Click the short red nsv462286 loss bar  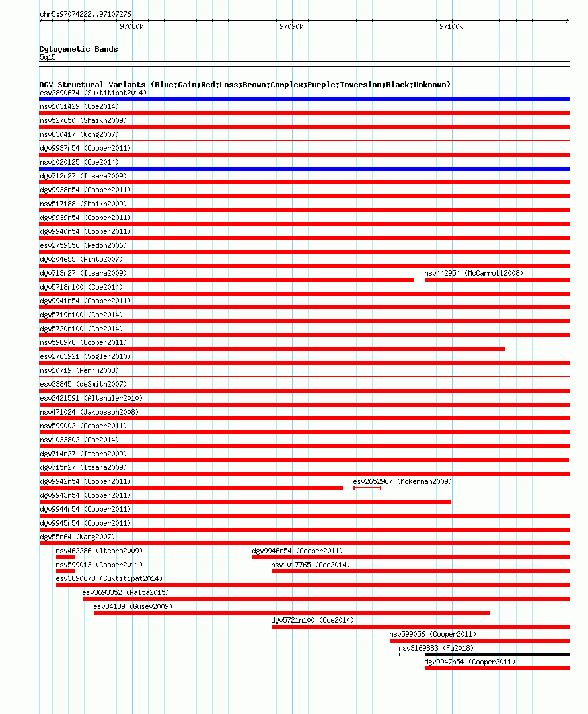[65, 557]
